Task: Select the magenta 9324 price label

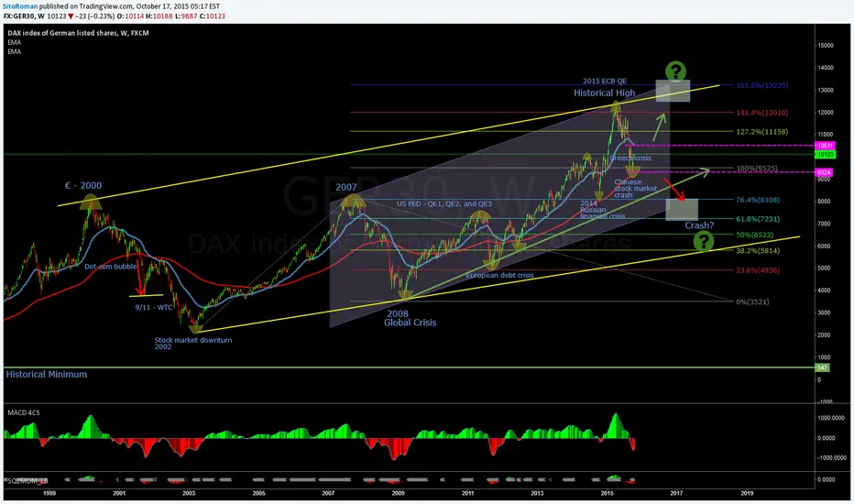Action: tap(824, 172)
